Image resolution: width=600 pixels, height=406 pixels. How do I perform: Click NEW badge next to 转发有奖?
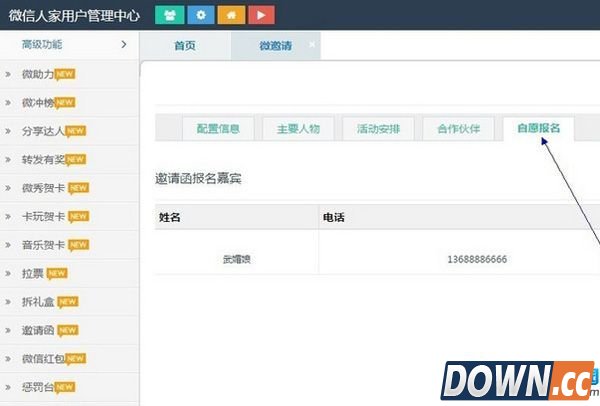(x=75, y=160)
